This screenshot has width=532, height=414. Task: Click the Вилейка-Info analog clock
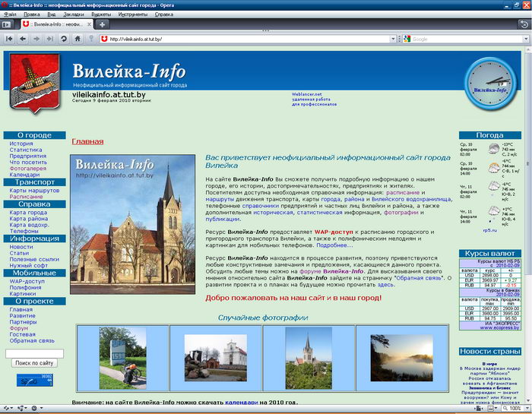click(x=490, y=84)
